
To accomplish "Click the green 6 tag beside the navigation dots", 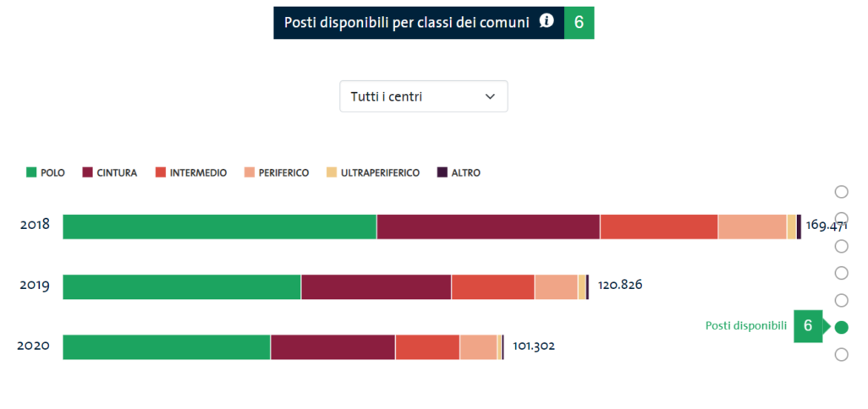I will point(808,326).
